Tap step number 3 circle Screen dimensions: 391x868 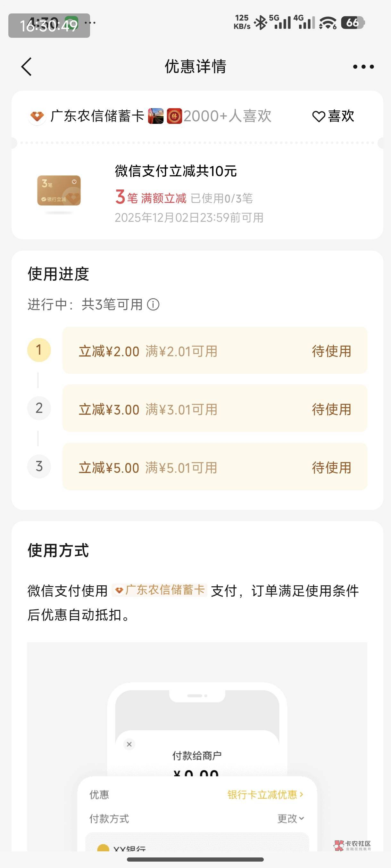[39, 467]
